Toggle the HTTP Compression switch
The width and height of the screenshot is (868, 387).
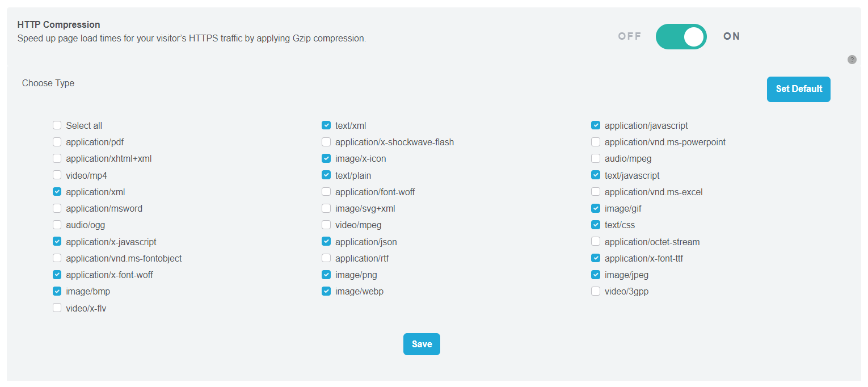click(x=681, y=37)
